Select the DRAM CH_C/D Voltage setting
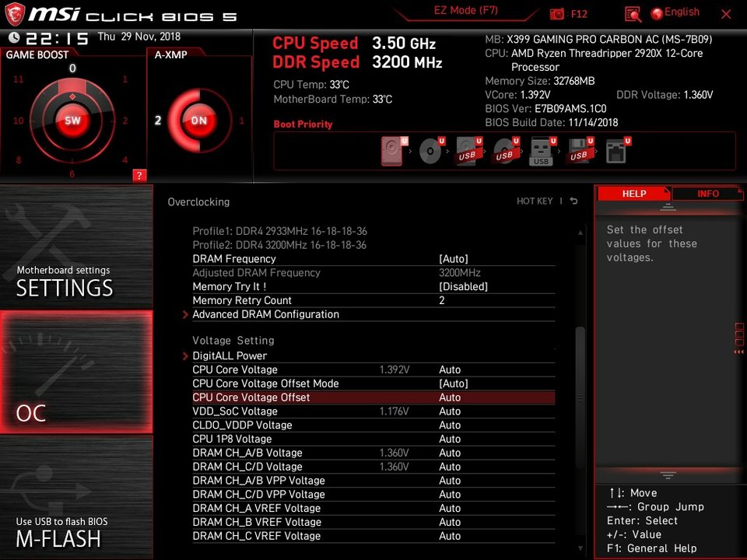This screenshot has height=560, width=747. (x=373, y=467)
